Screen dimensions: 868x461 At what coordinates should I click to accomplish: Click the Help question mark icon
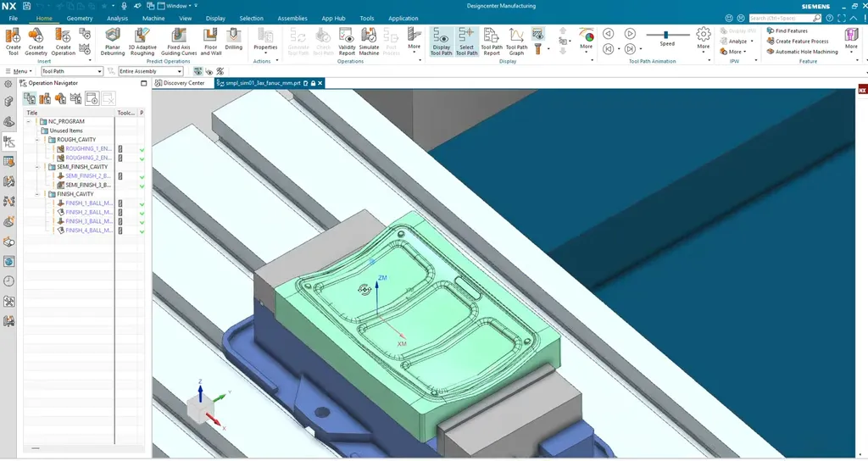click(829, 19)
